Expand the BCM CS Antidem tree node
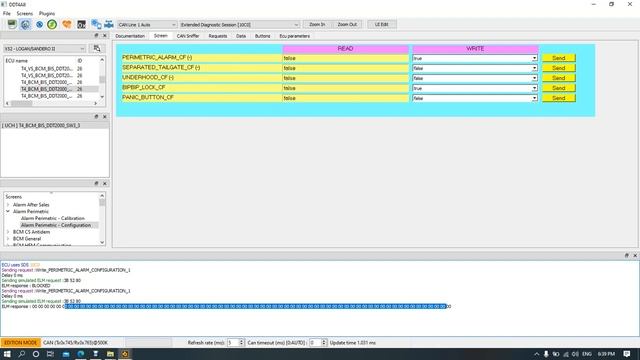The image size is (640, 360). [x=8, y=232]
